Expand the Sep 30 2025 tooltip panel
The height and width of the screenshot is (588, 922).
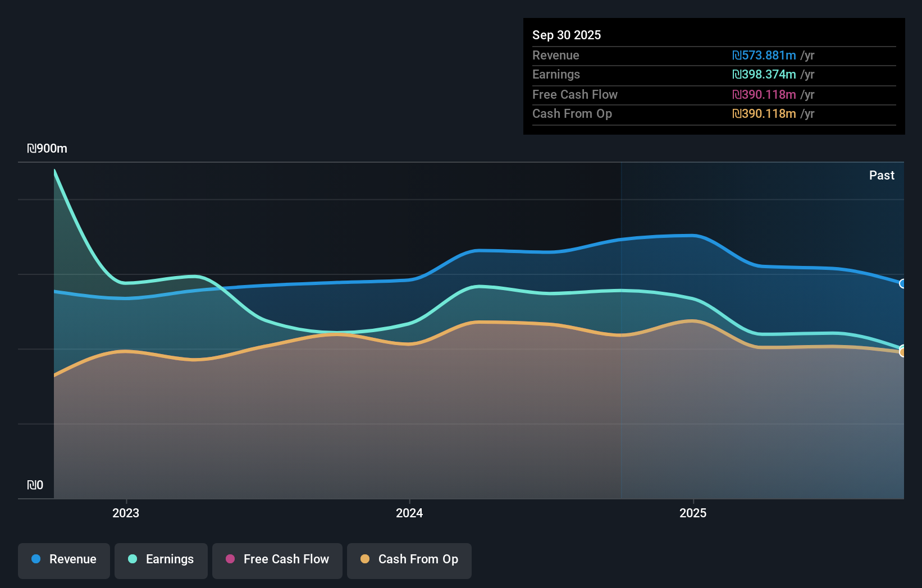click(567, 35)
